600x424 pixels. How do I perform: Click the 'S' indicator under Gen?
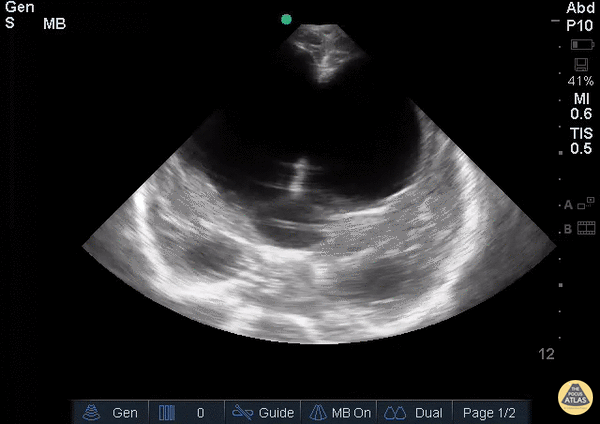point(10,23)
